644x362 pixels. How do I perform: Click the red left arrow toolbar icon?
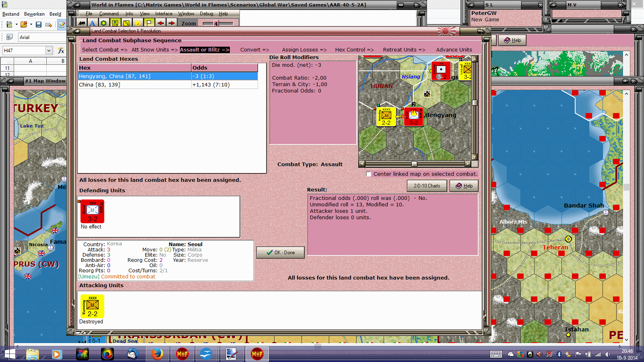click(x=160, y=23)
